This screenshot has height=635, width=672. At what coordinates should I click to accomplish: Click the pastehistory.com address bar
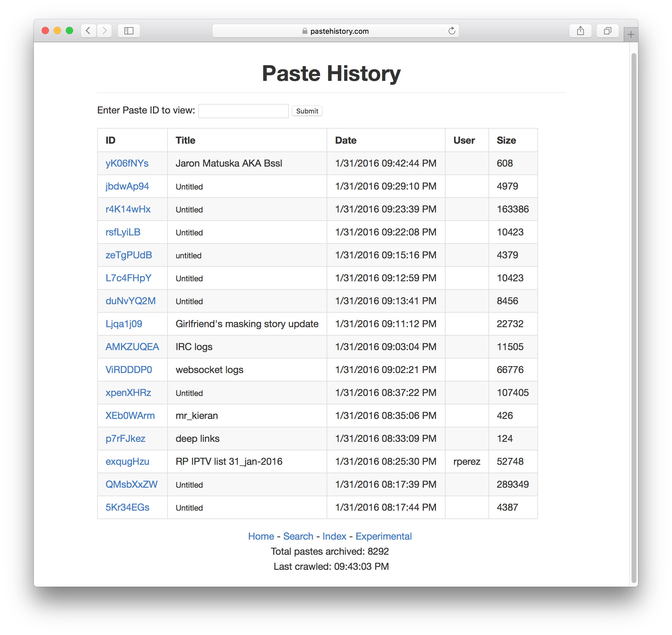click(x=335, y=31)
